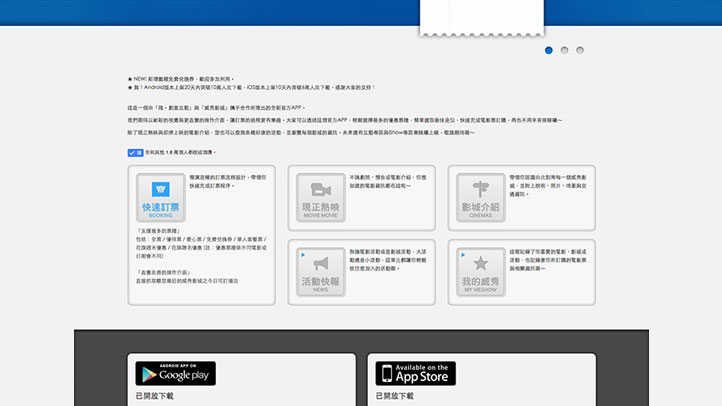Select the Cinemas signpost icon
The height and width of the screenshot is (406, 722).
point(480,190)
